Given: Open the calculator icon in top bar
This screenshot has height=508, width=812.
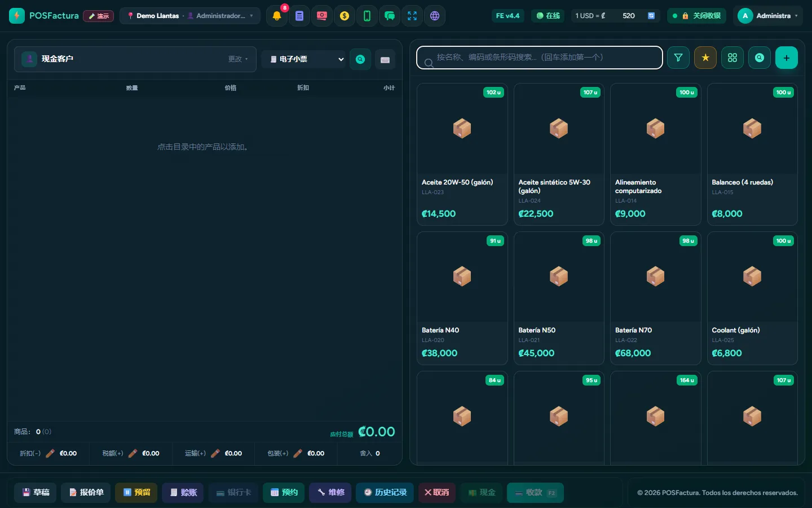Looking at the screenshot, I should click(x=299, y=16).
